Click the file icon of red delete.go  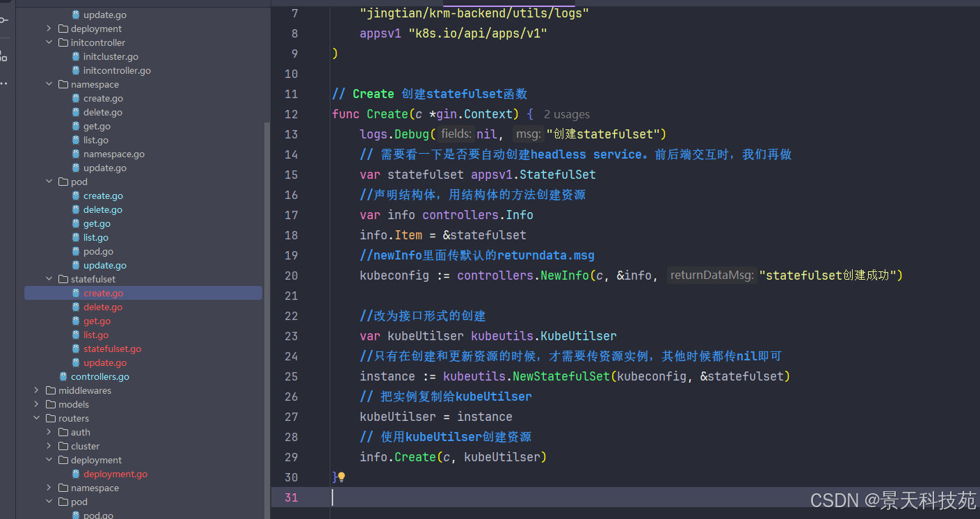pyautogui.click(x=76, y=307)
